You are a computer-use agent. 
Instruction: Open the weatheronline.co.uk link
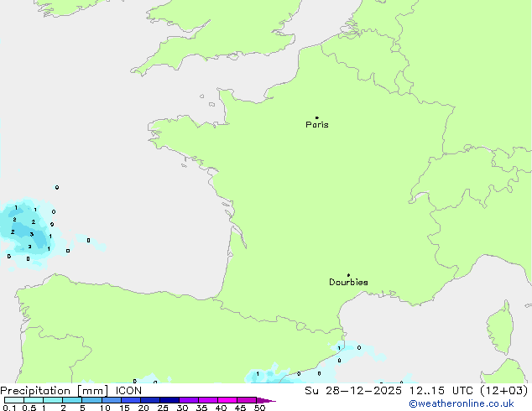coord(462,403)
